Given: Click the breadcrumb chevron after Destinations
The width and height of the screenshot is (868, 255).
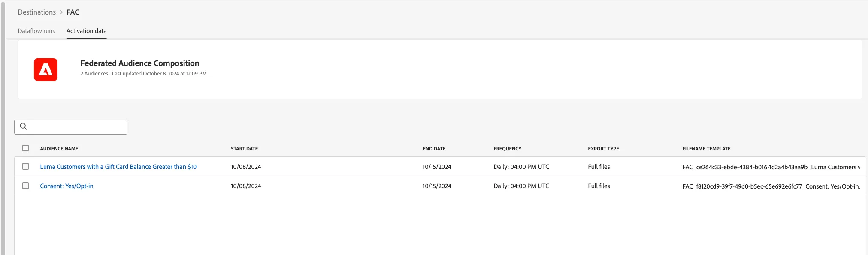Looking at the screenshot, I should [61, 12].
